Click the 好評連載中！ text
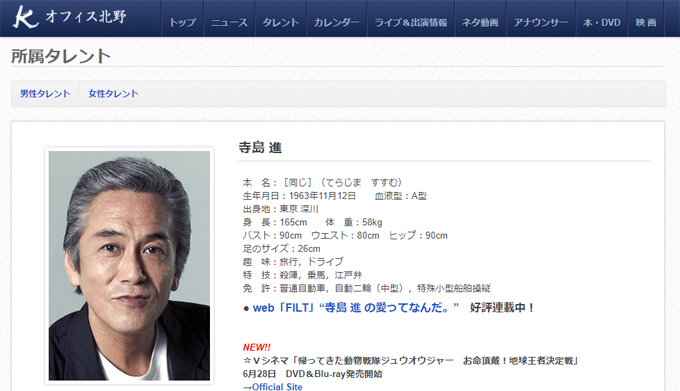 (502, 308)
